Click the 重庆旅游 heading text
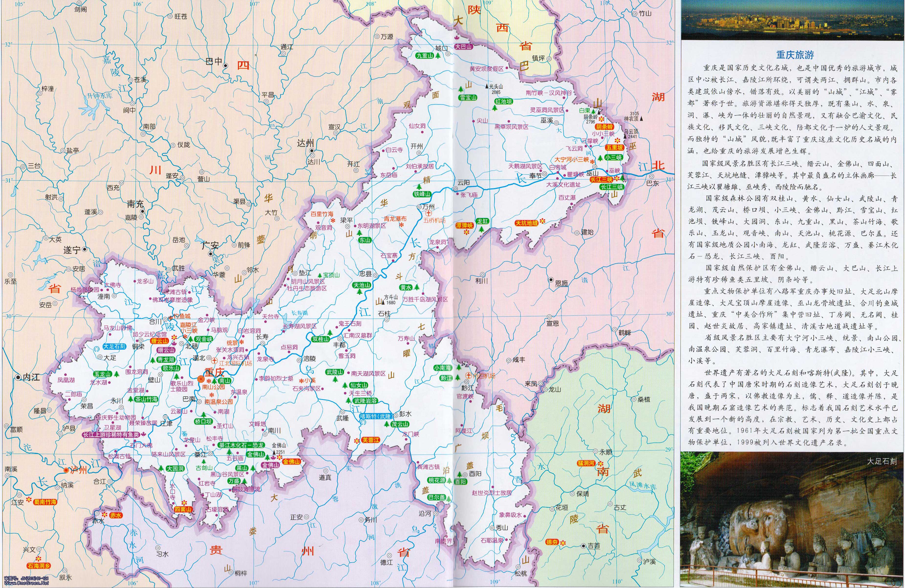Image resolution: width=905 pixels, height=588 pixels. click(x=795, y=55)
